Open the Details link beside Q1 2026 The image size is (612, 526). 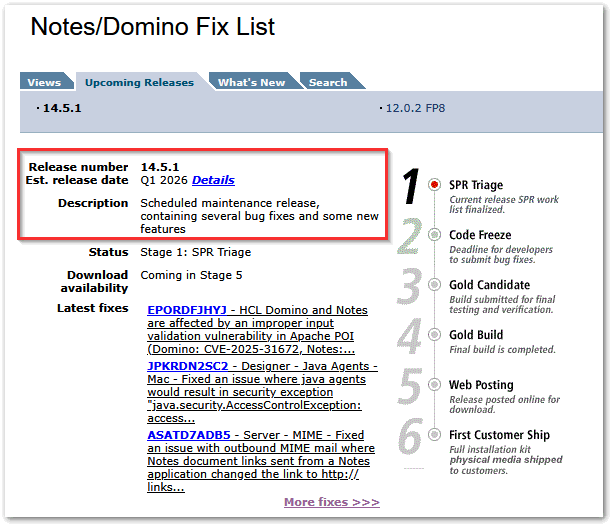[x=213, y=180]
